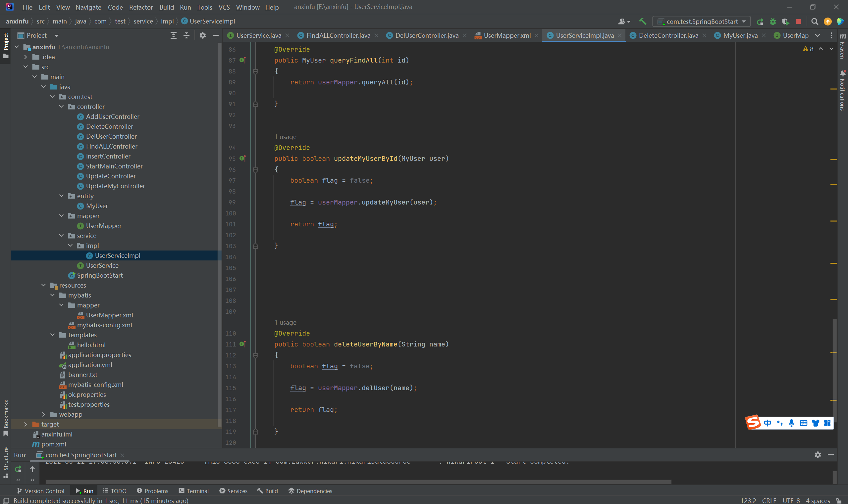Viewport: 848px width, 504px height.
Task: Toggle fold marker at line 96
Action: [256, 169]
